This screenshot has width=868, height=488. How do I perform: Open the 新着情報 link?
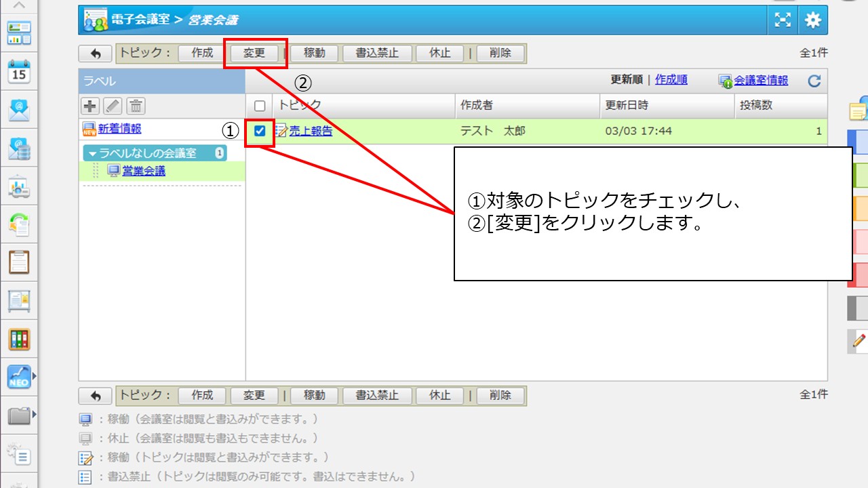[x=119, y=129]
